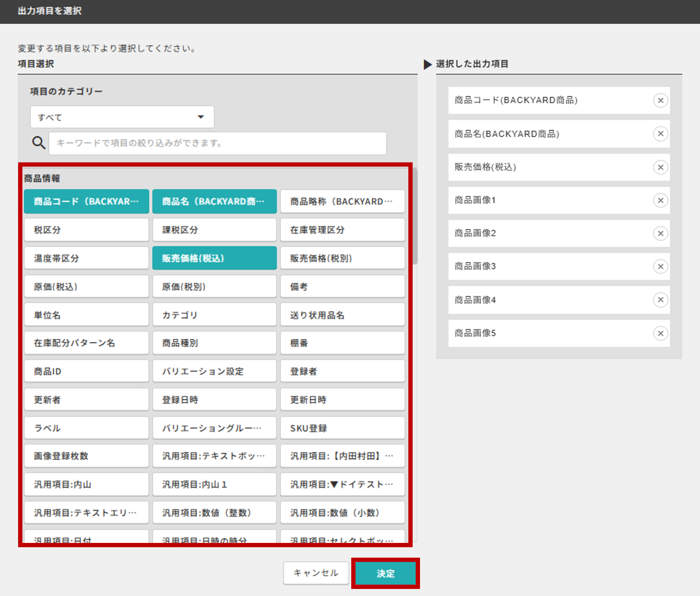700x596 pixels.
Task: Remove 商品画像3 from selected items
Action: [660, 266]
